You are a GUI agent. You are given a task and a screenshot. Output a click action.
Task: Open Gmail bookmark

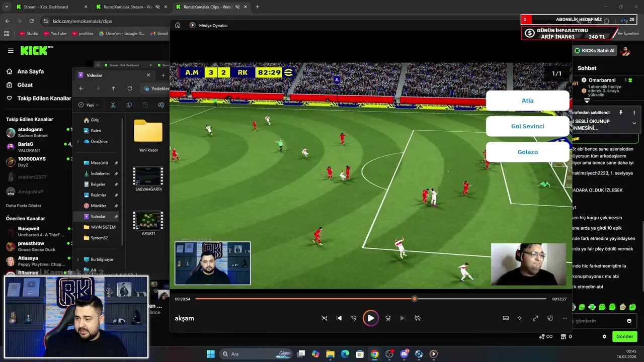click(x=159, y=34)
